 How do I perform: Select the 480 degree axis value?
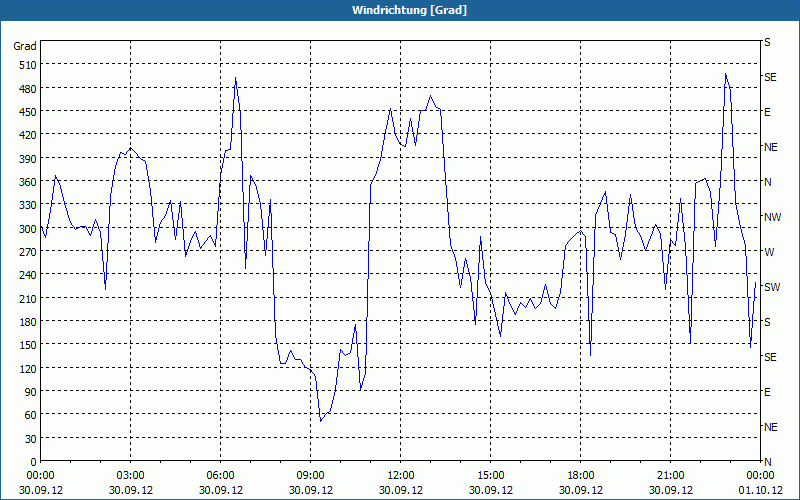click(x=28, y=89)
